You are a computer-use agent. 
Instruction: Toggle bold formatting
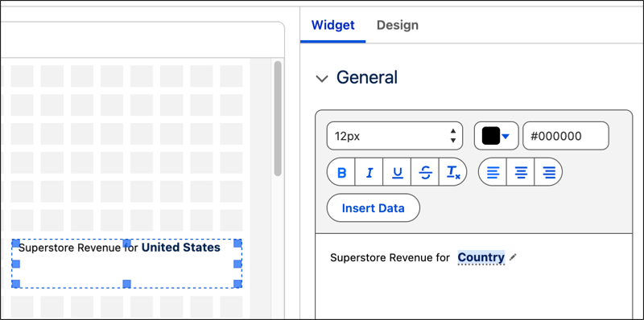point(341,173)
